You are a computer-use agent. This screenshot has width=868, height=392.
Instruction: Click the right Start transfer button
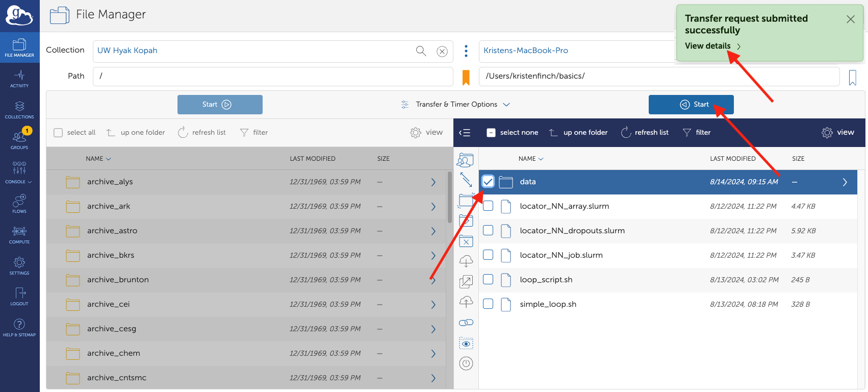point(691,105)
